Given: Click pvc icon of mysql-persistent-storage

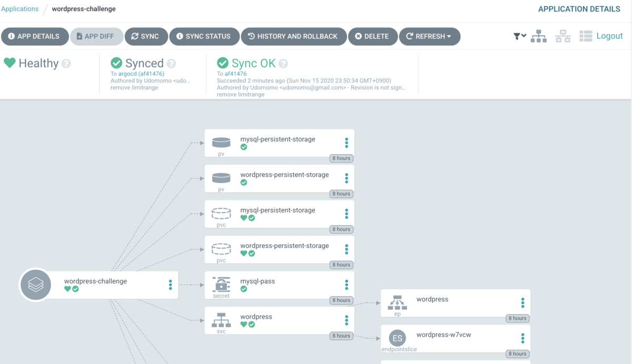Looking at the screenshot, I should click(221, 214).
